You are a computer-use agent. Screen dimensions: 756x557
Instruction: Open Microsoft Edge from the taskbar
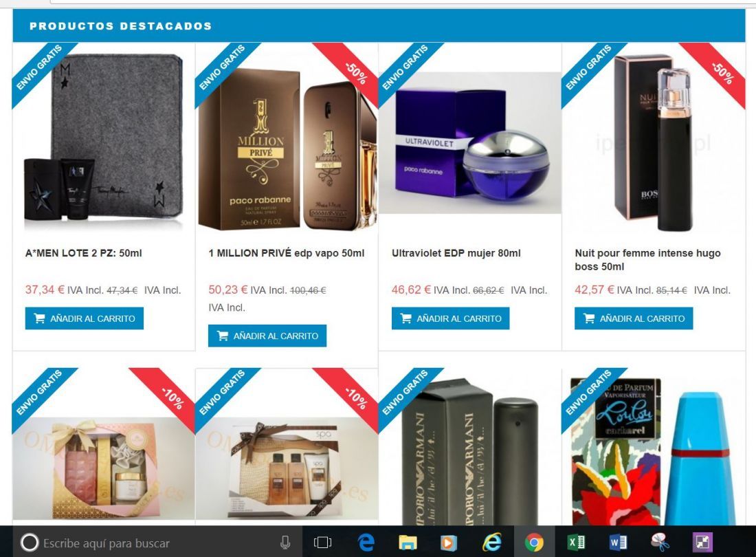[366, 543]
